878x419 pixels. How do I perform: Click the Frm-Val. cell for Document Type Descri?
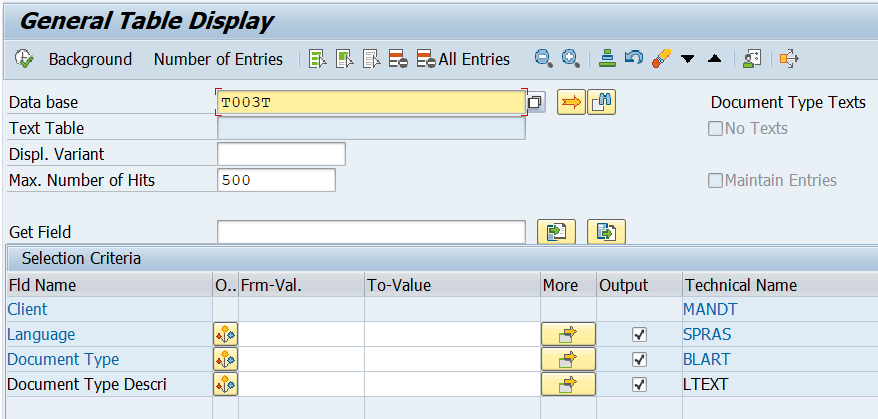click(x=301, y=384)
